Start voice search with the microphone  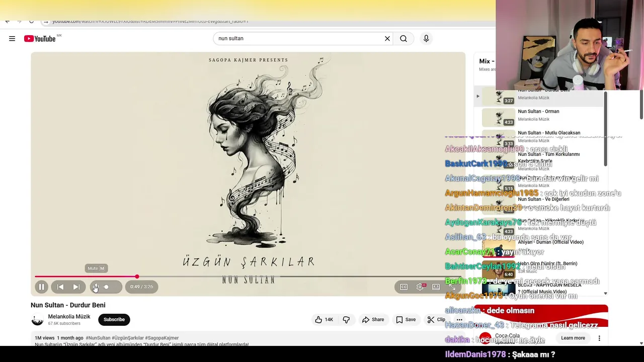pos(426,38)
